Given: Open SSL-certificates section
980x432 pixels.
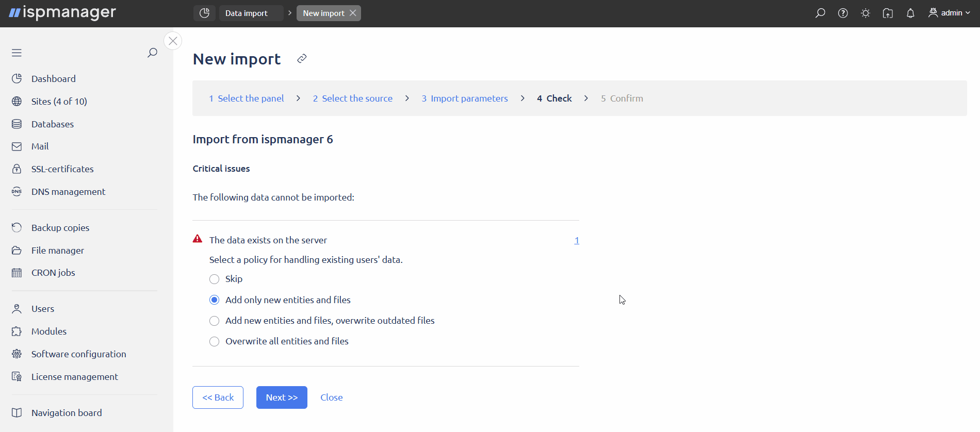Looking at the screenshot, I should pyautogui.click(x=62, y=169).
